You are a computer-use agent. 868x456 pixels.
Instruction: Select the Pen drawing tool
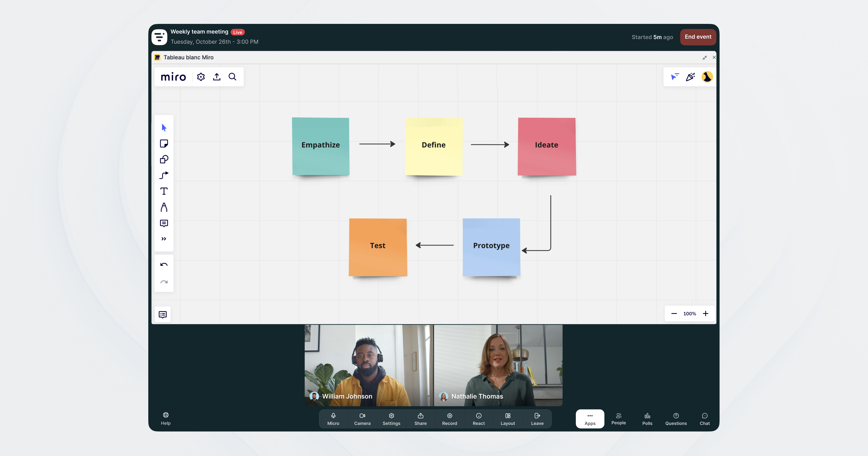coord(164,207)
